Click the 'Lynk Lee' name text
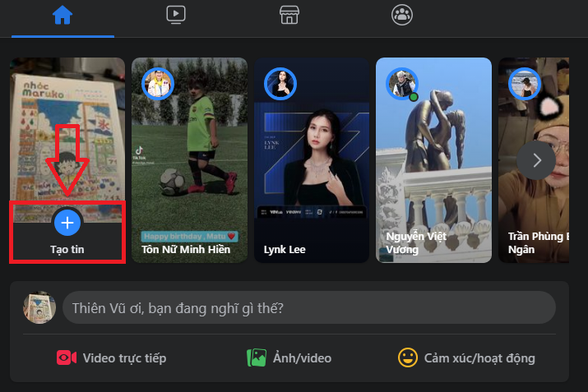This screenshot has height=392, width=588. [285, 250]
